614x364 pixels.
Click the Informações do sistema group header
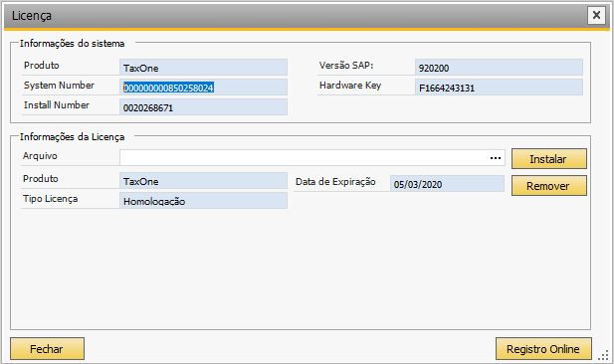click(x=72, y=44)
